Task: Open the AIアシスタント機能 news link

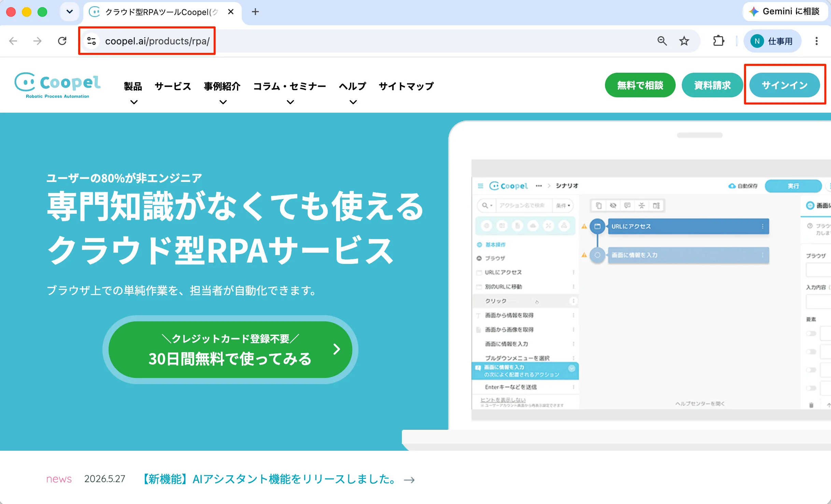Action: click(278, 479)
